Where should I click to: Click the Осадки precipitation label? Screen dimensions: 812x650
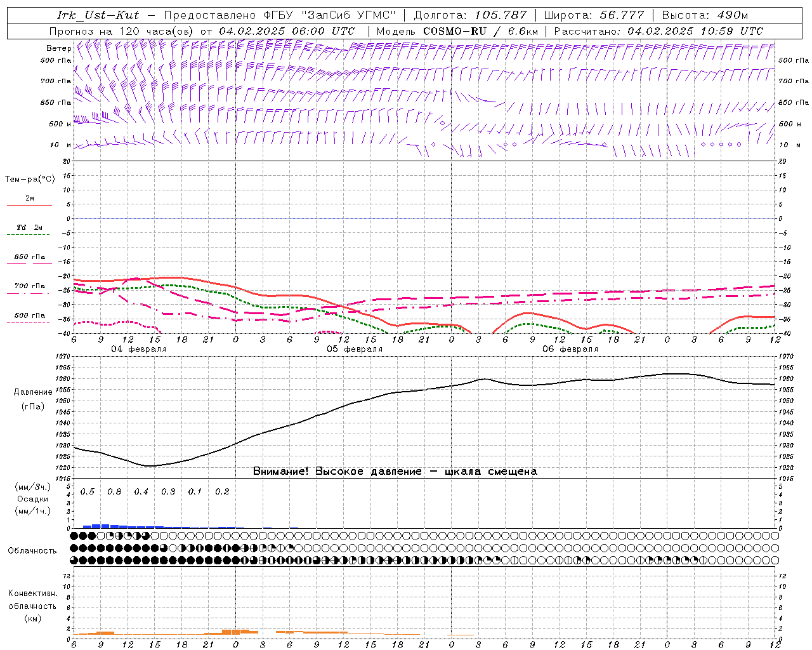pos(33,499)
